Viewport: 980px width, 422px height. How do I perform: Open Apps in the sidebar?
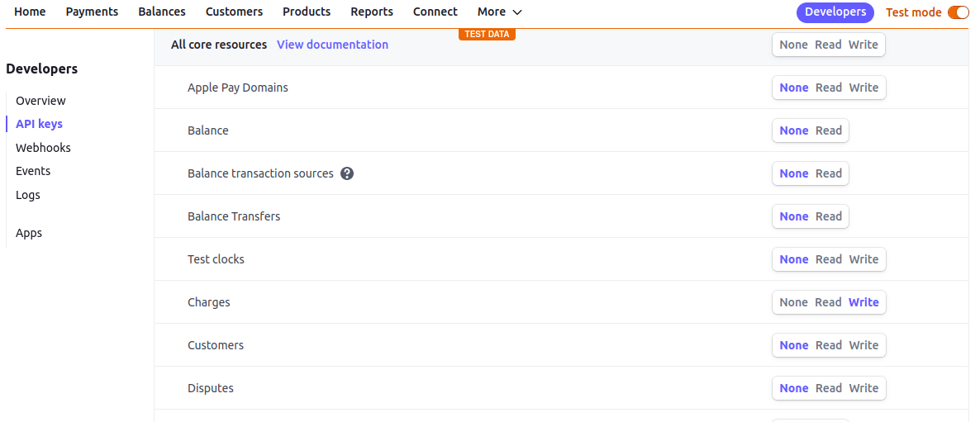click(x=29, y=233)
